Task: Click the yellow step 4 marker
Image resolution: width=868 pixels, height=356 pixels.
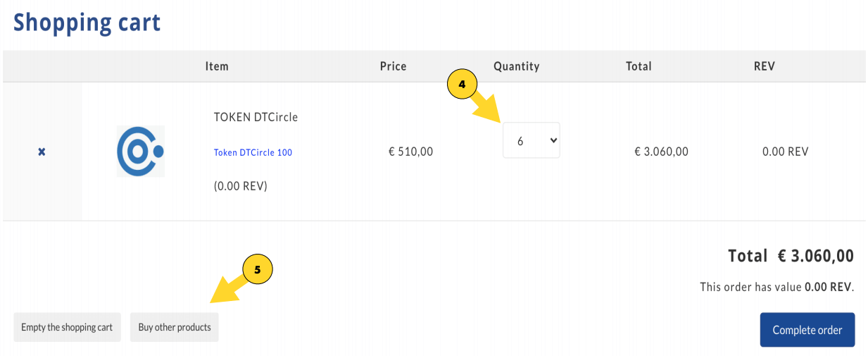Action: tap(463, 85)
